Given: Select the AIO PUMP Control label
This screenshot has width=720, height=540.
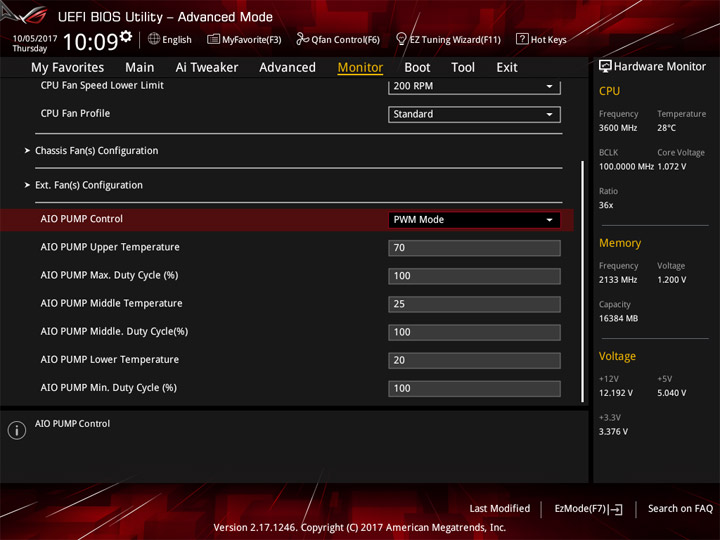Looking at the screenshot, I should click(x=82, y=219).
